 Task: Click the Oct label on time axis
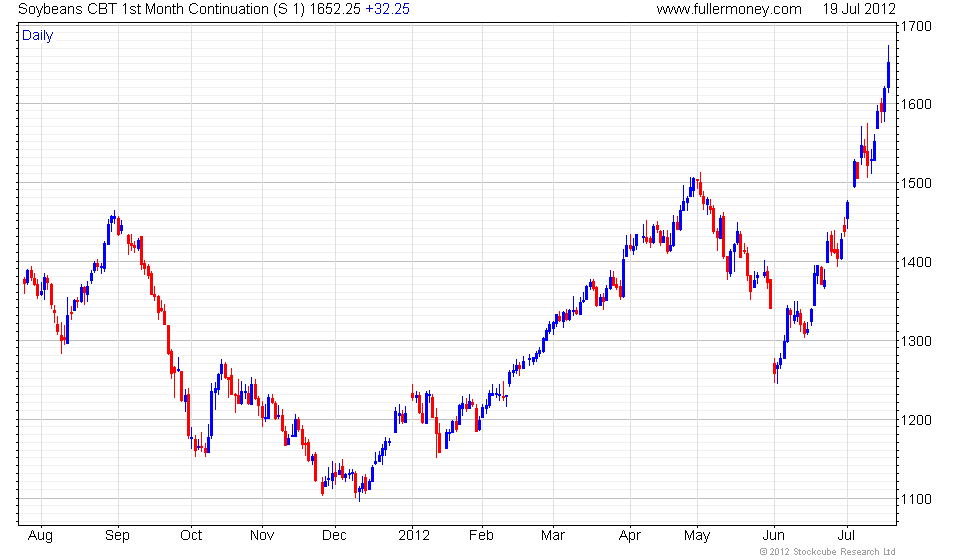click(x=191, y=536)
